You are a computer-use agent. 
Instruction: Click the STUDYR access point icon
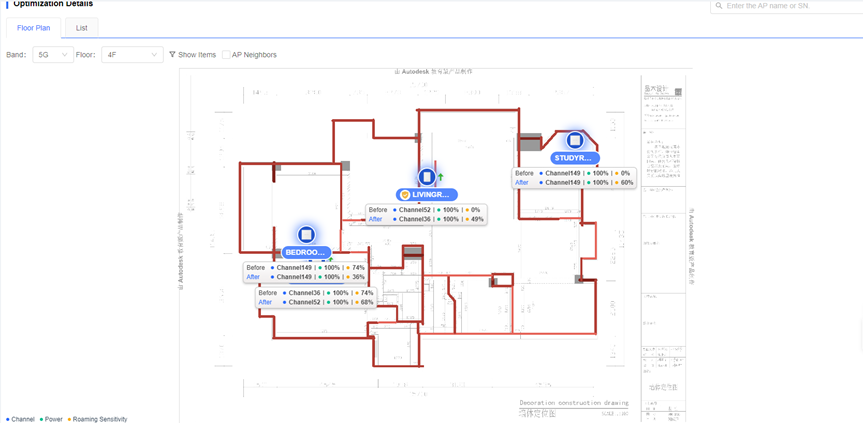point(575,141)
